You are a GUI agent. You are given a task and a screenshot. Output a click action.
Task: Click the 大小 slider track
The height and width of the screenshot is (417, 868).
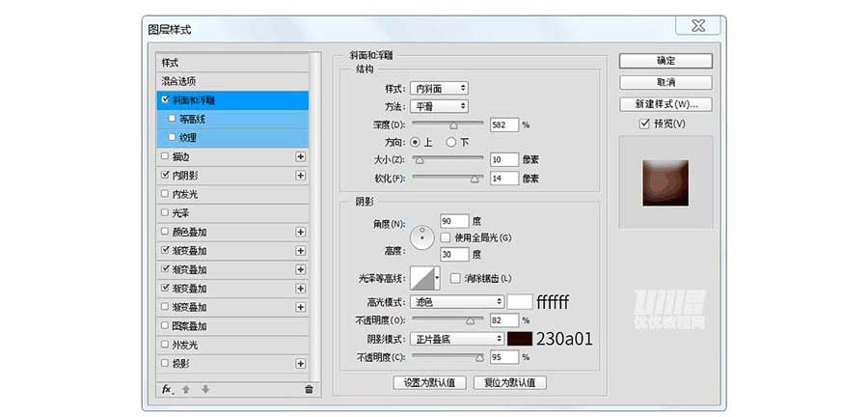[x=448, y=159]
